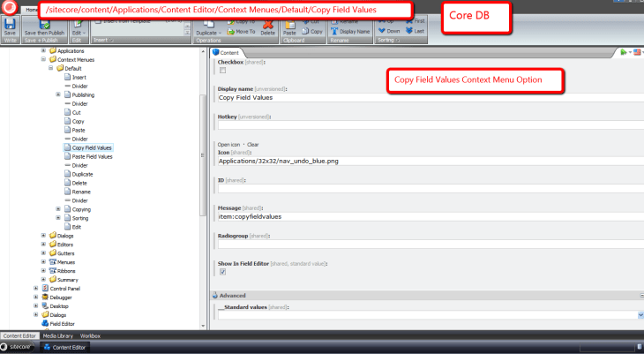Viewport: 644px width, 354px height.
Task: Select the Rename item in tree
Action: coord(81,192)
